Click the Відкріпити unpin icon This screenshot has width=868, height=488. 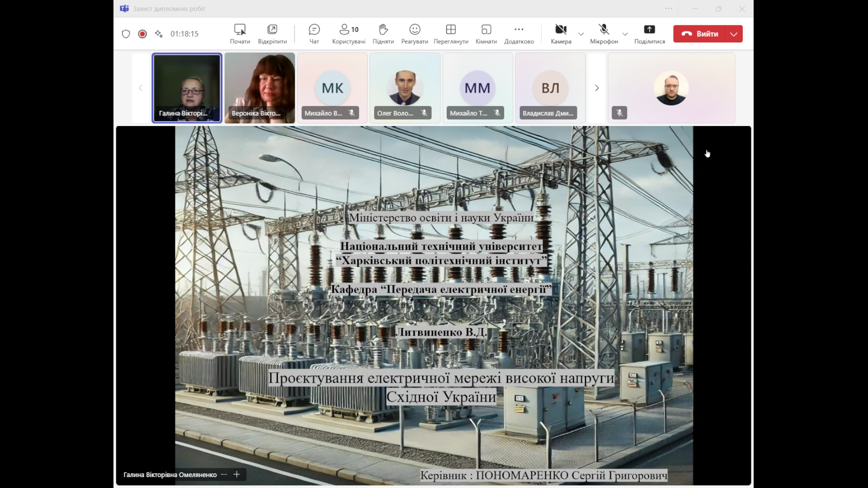(272, 34)
